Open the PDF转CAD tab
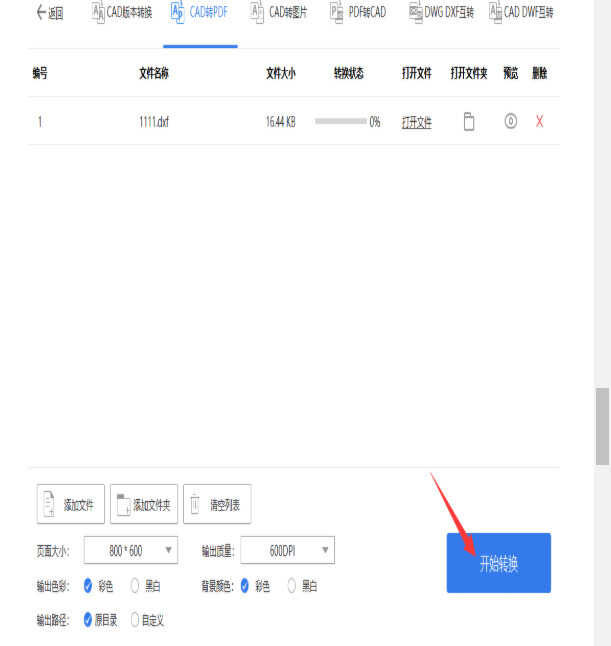The height and width of the screenshot is (646, 611). click(358, 12)
